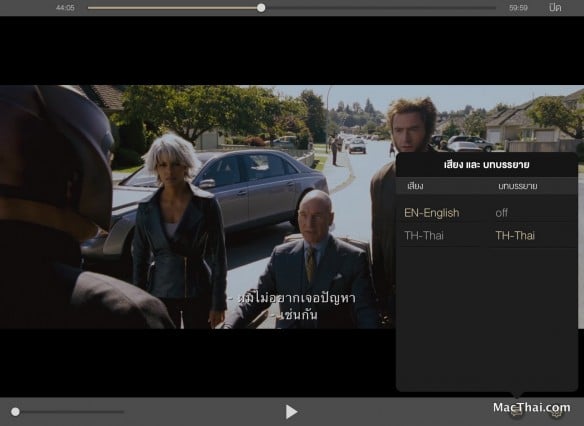
Task: Open the audio and subtitle icon
Action: coord(516,412)
